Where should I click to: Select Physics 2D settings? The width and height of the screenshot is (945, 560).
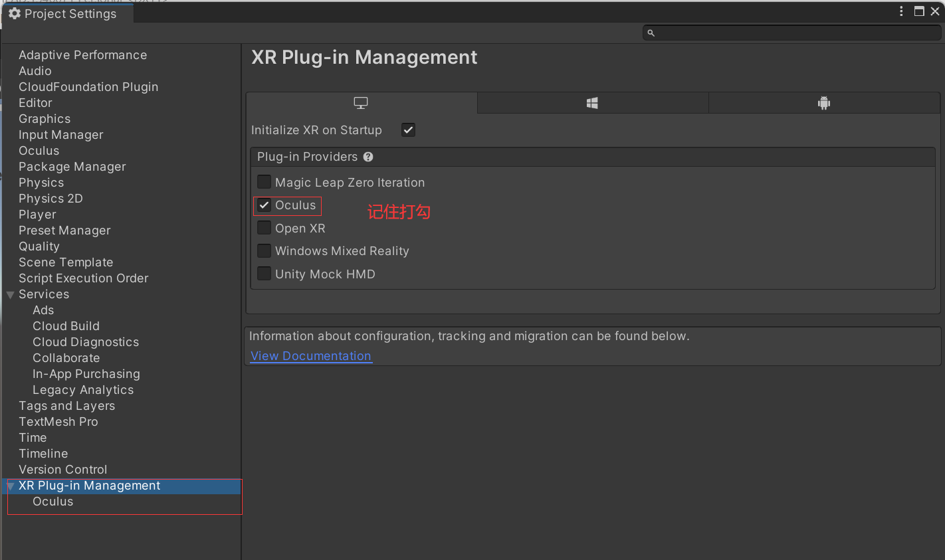tap(51, 199)
